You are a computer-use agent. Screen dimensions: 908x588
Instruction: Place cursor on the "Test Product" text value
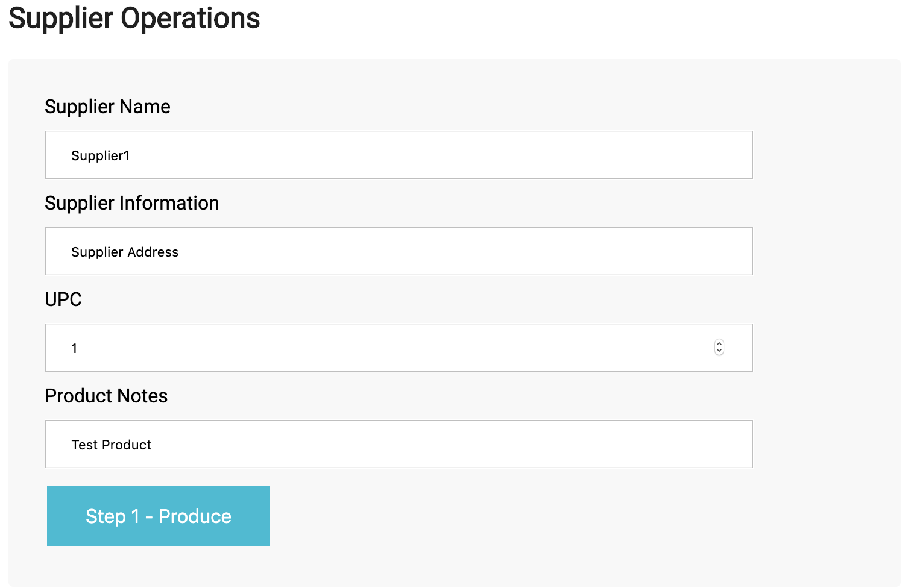[111, 445]
